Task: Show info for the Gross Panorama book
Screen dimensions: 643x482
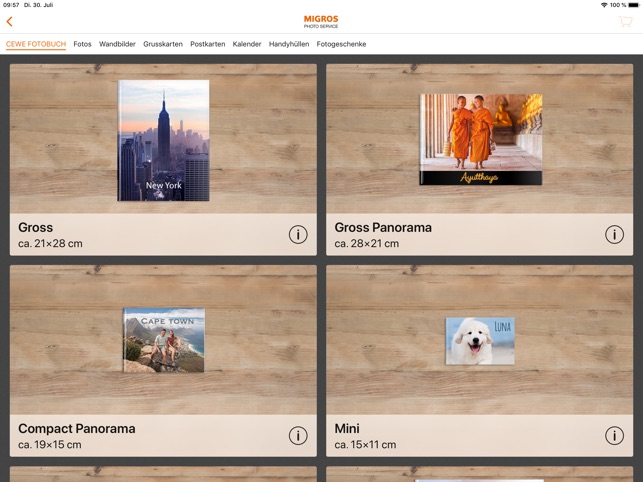Action: point(614,235)
